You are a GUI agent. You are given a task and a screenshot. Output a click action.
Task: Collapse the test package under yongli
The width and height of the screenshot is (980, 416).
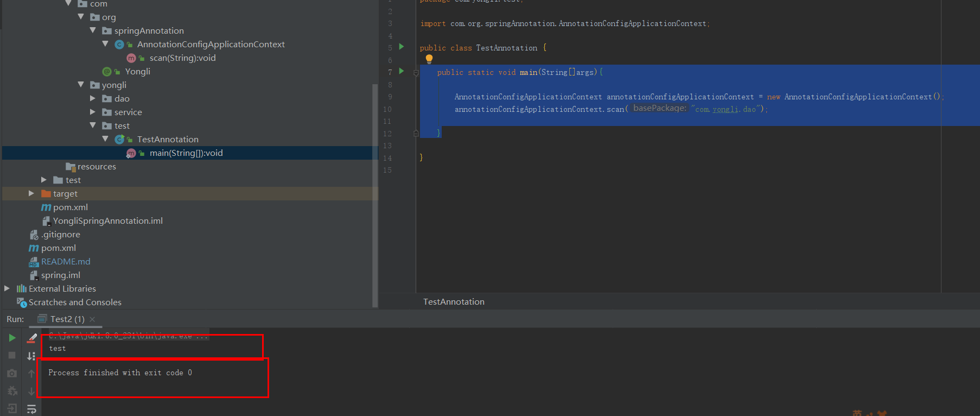(93, 125)
